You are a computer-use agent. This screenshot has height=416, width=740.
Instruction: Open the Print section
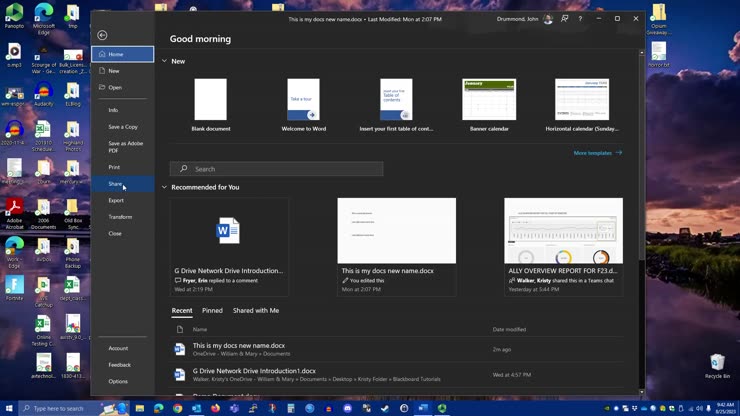(123, 167)
